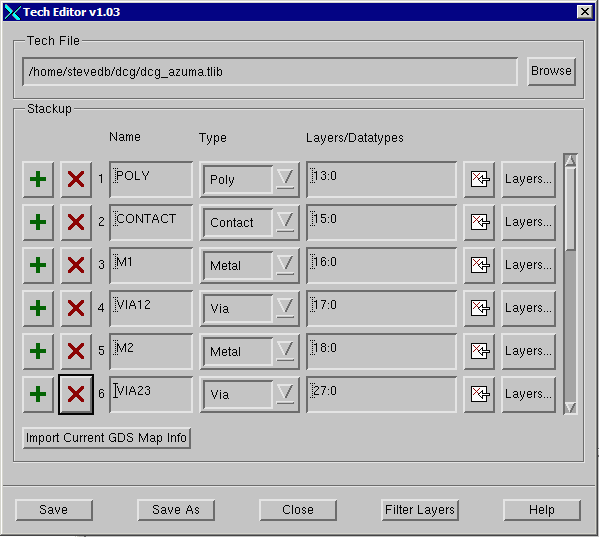This screenshot has height=537, width=599.
Task: Add a row after the POLY entry
Action: point(38,179)
